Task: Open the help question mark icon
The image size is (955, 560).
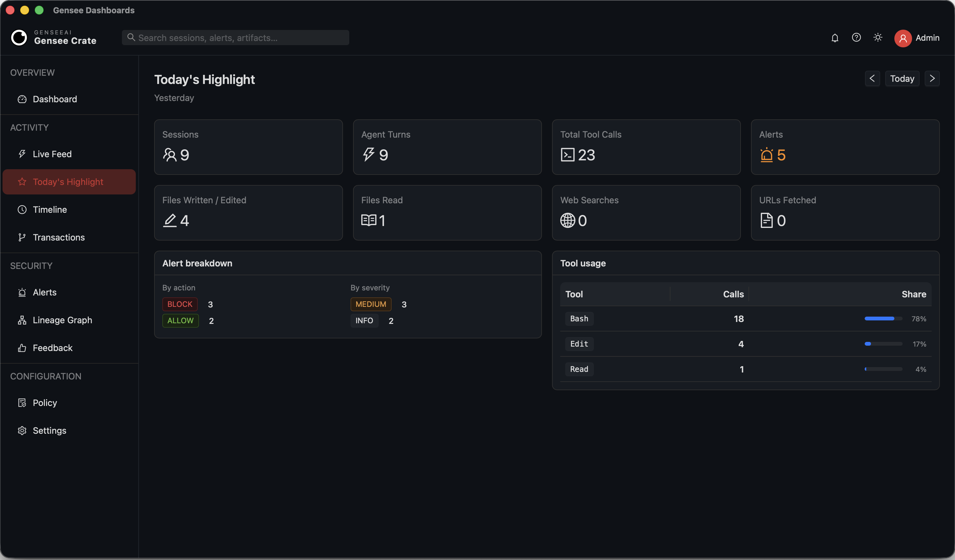Action: pos(856,38)
